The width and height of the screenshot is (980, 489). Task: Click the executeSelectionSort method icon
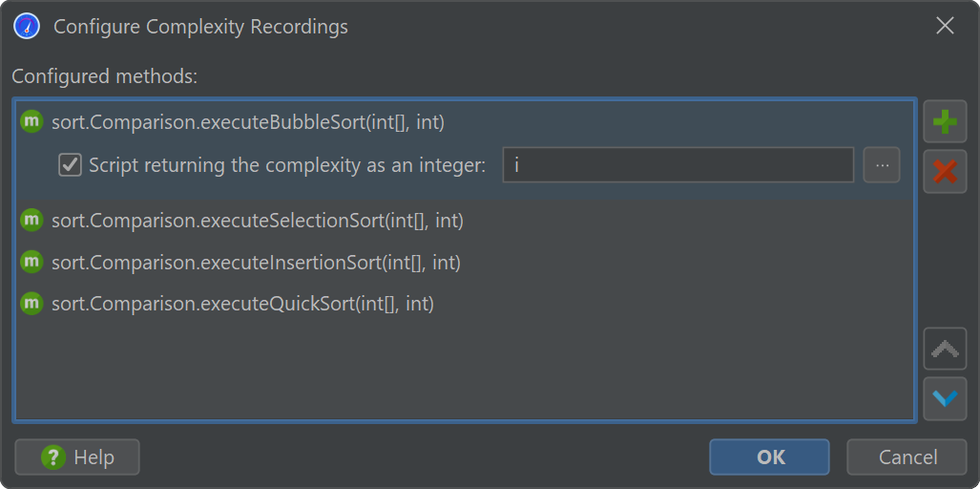31,220
